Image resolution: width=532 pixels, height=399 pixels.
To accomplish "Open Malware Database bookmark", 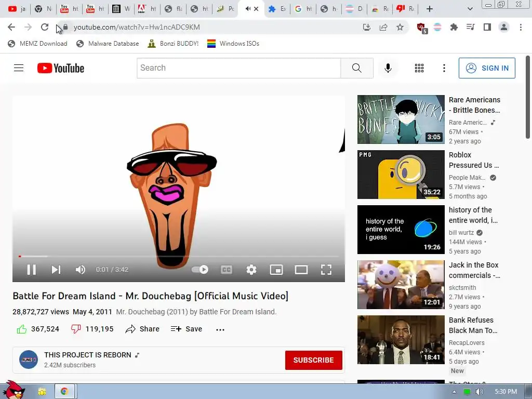I will click(x=108, y=44).
